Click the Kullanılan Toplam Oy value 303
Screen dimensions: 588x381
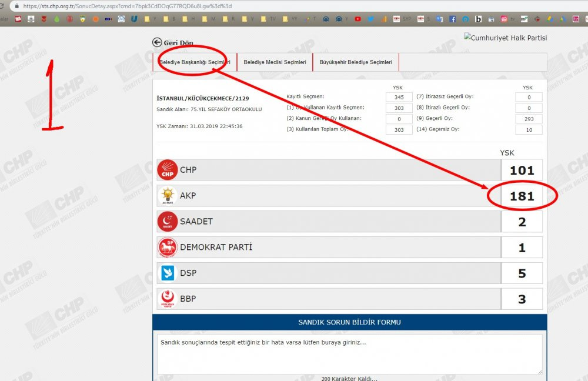point(399,130)
